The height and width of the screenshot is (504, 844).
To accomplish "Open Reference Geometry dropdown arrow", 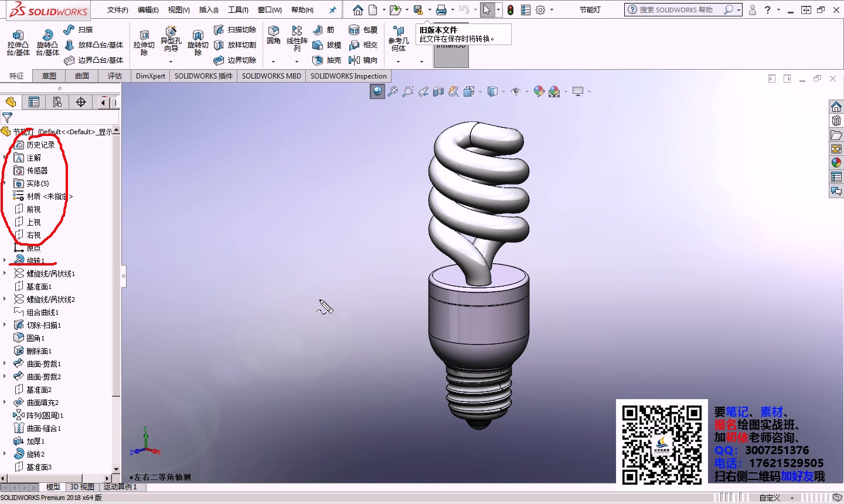I will click(x=398, y=62).
